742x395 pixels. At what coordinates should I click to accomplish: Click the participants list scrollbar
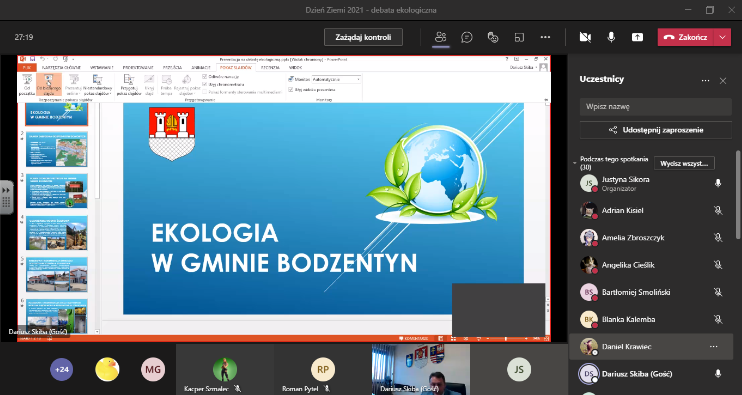pyautogui.click(x=737, y=194)
